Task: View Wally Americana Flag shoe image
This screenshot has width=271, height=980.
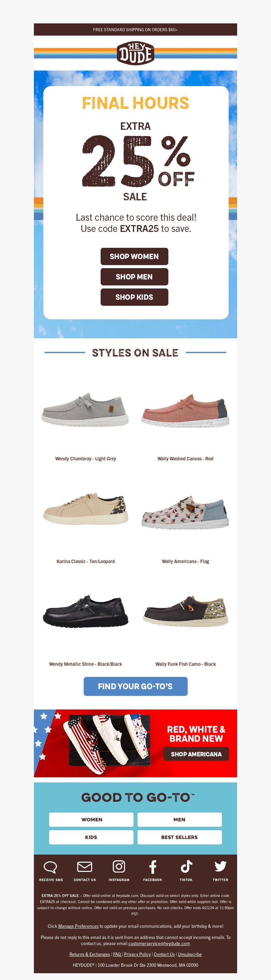Action: (186, 512)
